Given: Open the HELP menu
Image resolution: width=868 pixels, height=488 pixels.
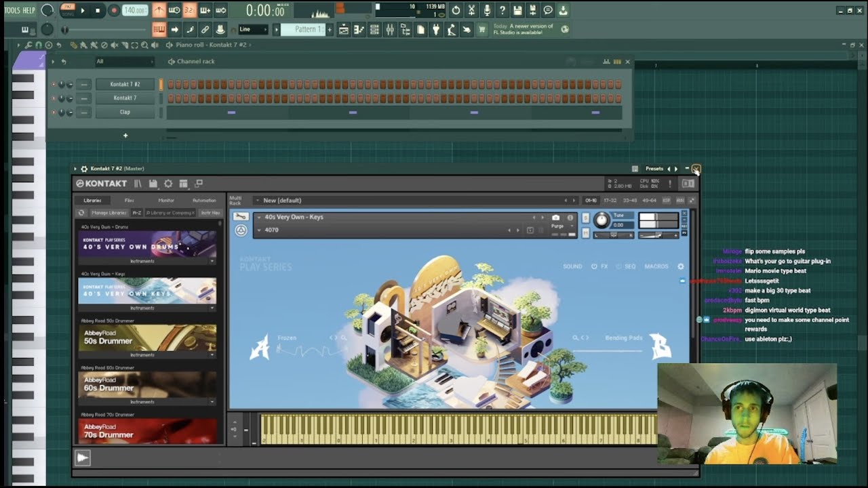Looking at the screenshot, I should coord(28,10).
